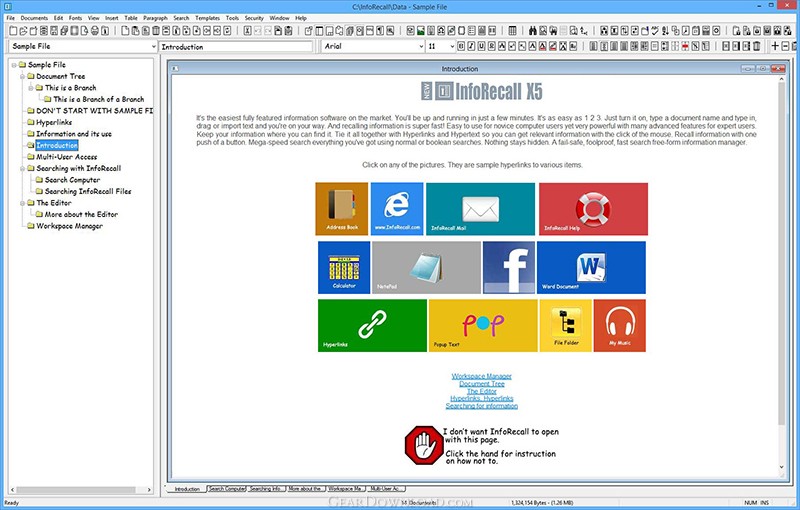Open the Paragraph menu

(155, 18)
